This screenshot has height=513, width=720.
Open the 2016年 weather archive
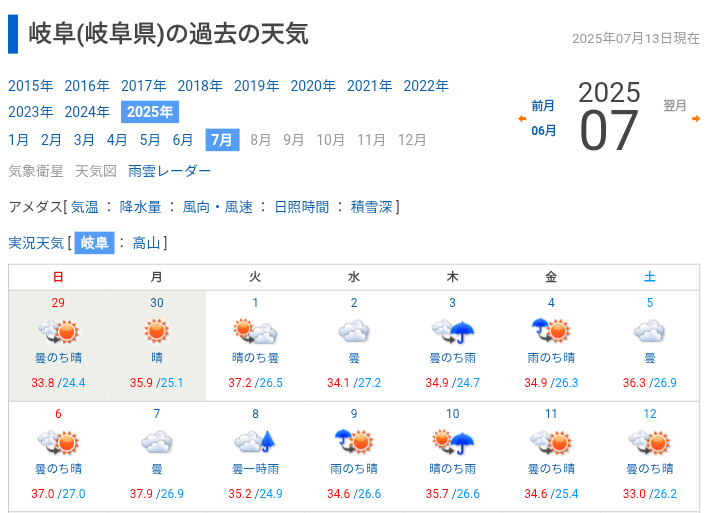point(87,86)
